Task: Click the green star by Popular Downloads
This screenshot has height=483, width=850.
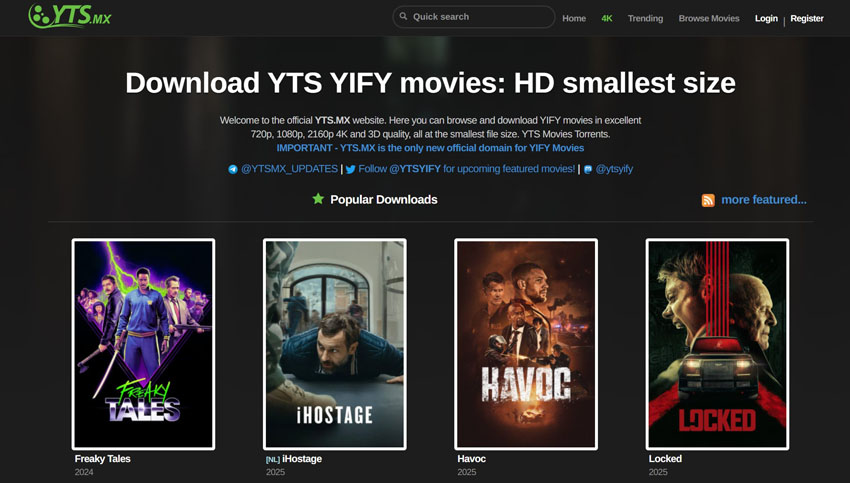Action: 318,199
